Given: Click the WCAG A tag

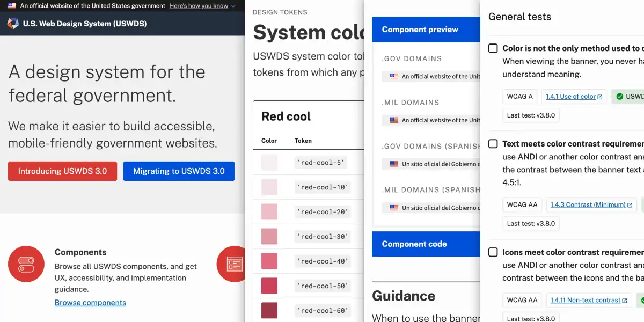Looking at the screenshot, I should click(520, 97).
